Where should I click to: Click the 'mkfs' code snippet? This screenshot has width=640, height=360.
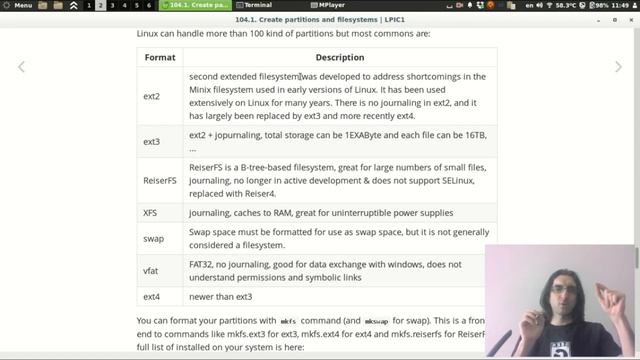tap(288, 321)
